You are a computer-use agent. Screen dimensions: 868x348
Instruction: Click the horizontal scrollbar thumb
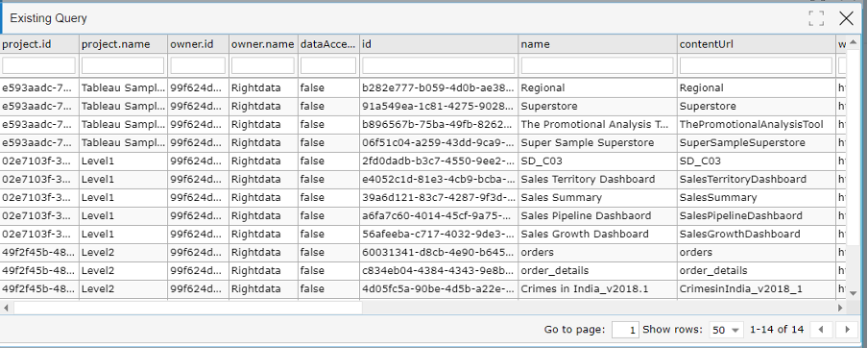(187, 307)
